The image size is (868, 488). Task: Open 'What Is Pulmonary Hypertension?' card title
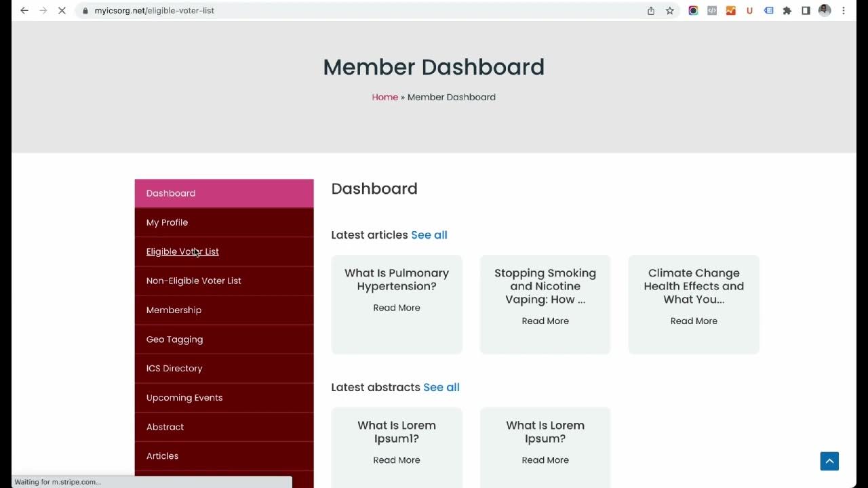(x=397, y=279)
